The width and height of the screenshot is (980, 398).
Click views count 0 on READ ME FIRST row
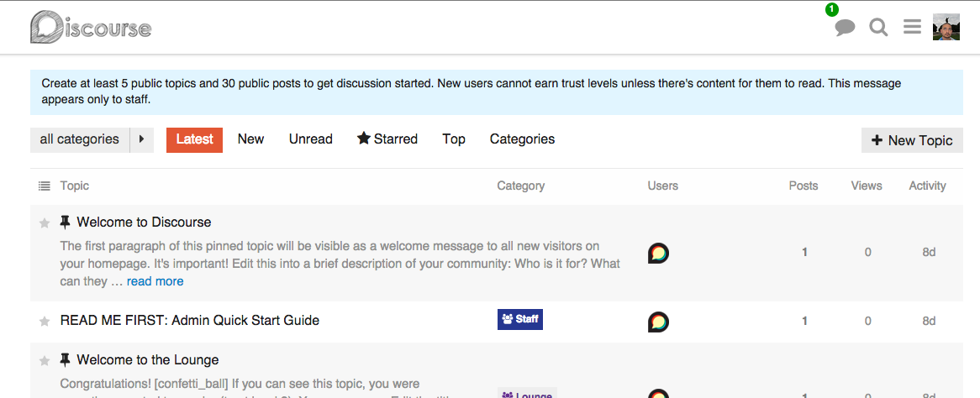coord(868,321)
